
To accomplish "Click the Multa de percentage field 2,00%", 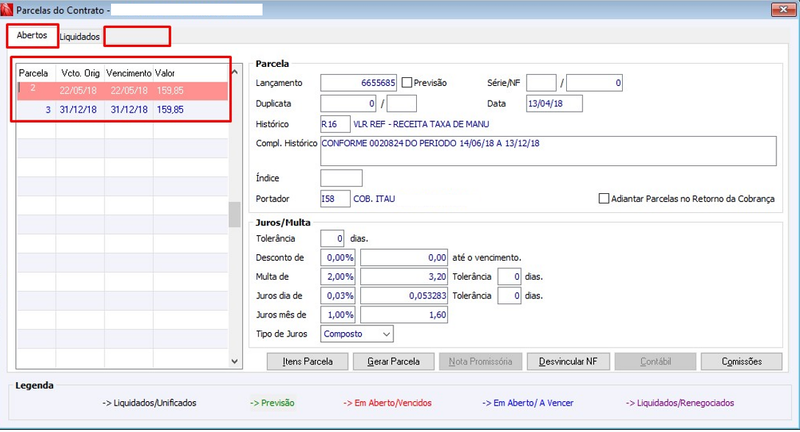I will click(338, 276).
